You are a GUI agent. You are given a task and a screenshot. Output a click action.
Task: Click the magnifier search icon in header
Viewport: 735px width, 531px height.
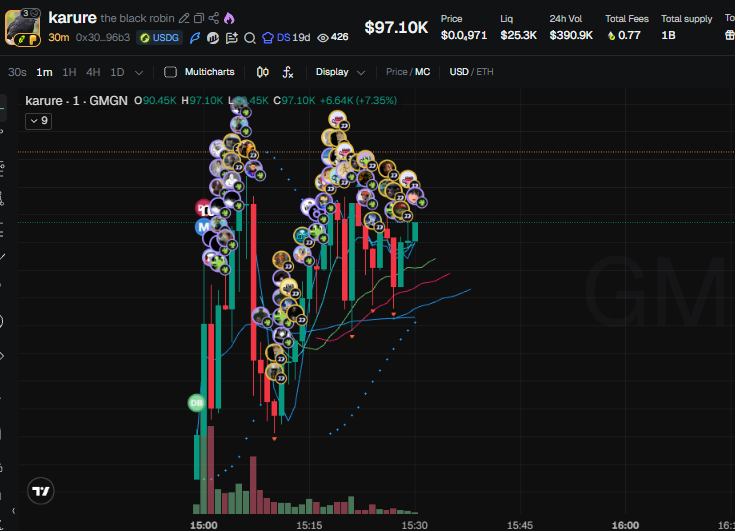click(250, 38)
